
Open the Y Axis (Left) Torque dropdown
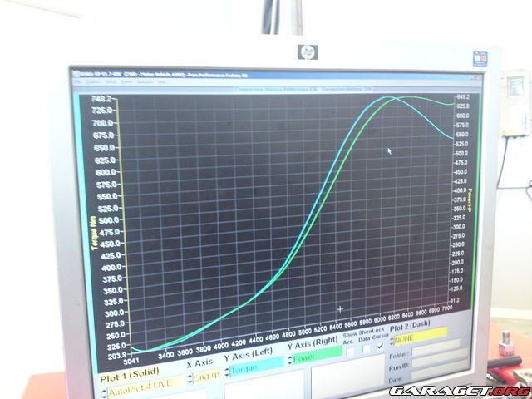[x=253, y=367]
